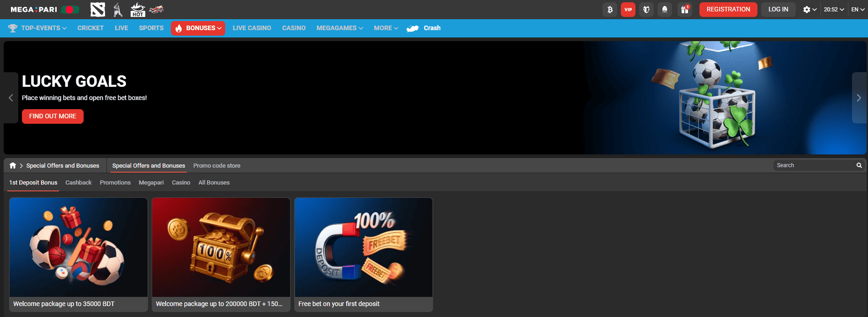
Task: Open the EN language selector
Action: tap(857, 10)
